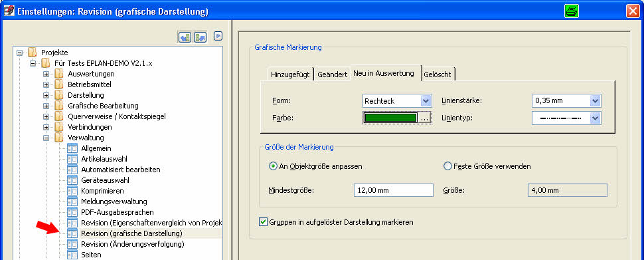
Task: Open the Linientyp dropdown
Action: [595, 118]
